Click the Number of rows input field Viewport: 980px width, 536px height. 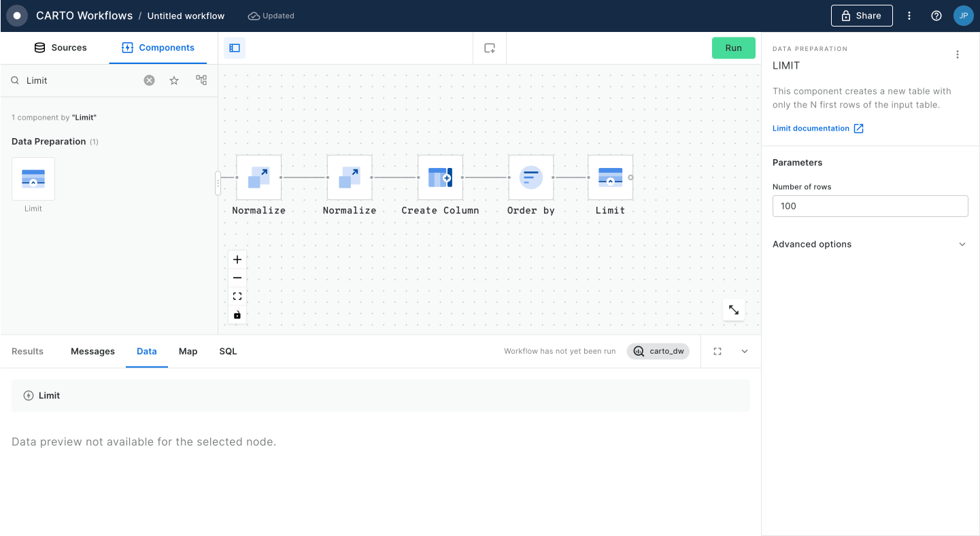tap(870, 206)
